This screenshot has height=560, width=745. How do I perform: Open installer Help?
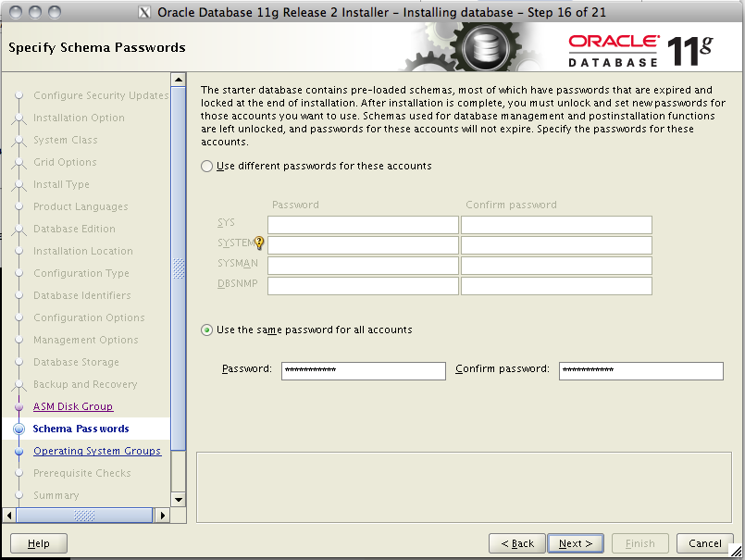point(39,543)
